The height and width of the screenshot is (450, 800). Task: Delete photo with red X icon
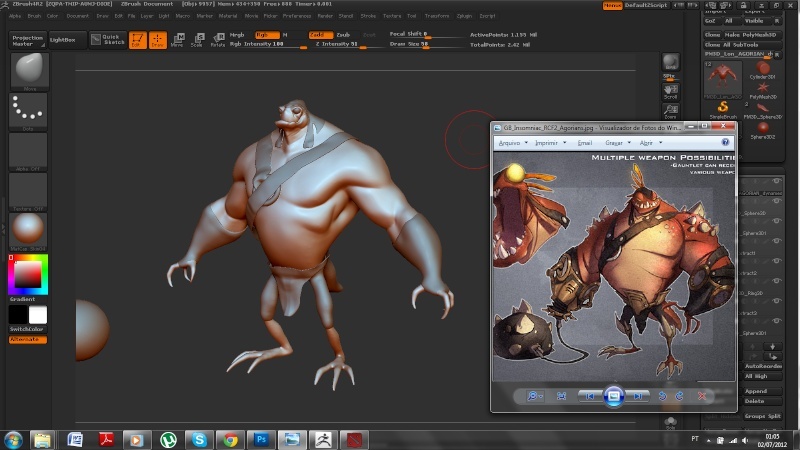[702, 396]
